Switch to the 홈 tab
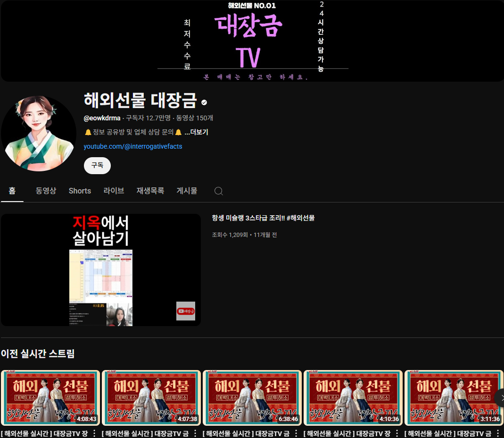 pos(12,191)
